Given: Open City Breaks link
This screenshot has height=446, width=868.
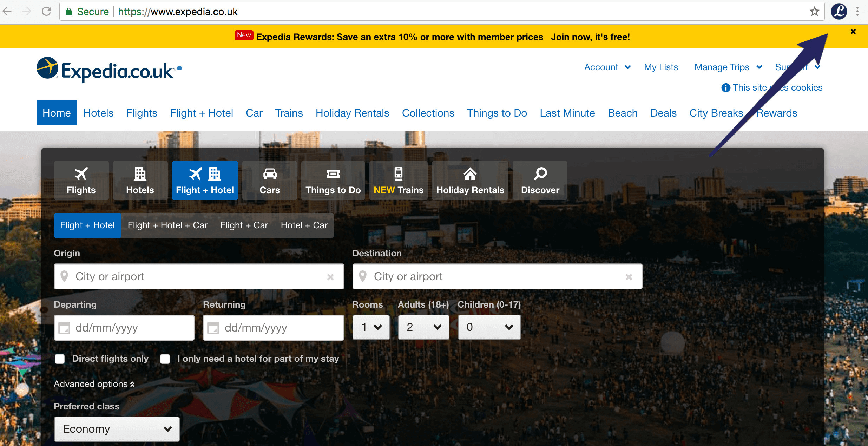Looking at the screenshot, I should click(x=716, y=113).
